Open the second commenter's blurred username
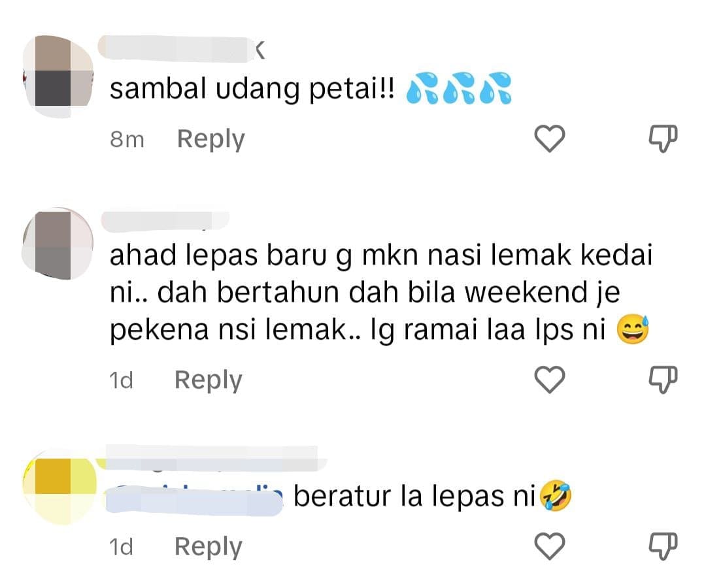Viewport: 706px width, 588px height. tap(165, 221)
